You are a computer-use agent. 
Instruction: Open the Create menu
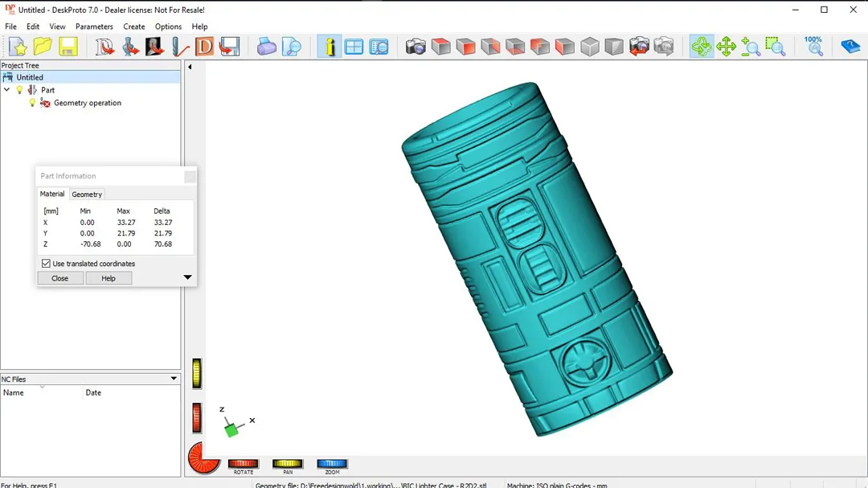(134, 27)
